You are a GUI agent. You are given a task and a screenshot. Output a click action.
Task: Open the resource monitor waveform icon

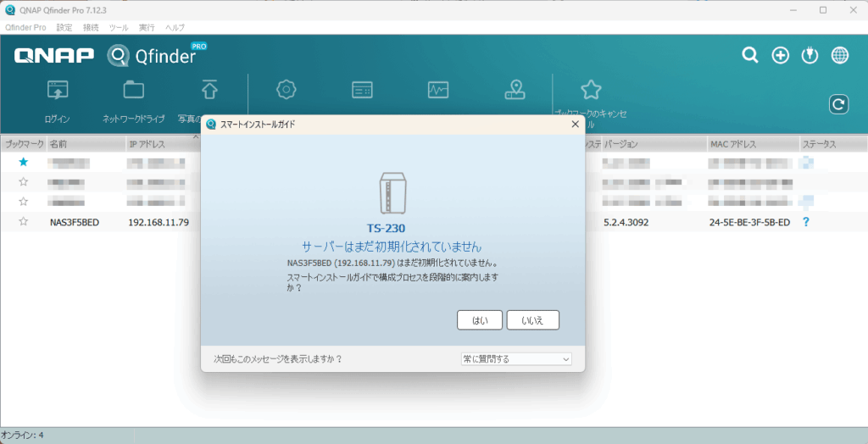pos(438,90)
